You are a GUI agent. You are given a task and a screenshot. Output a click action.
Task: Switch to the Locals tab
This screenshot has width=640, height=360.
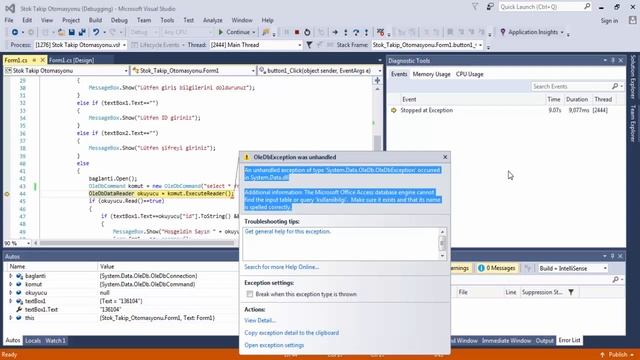point(33,341)
